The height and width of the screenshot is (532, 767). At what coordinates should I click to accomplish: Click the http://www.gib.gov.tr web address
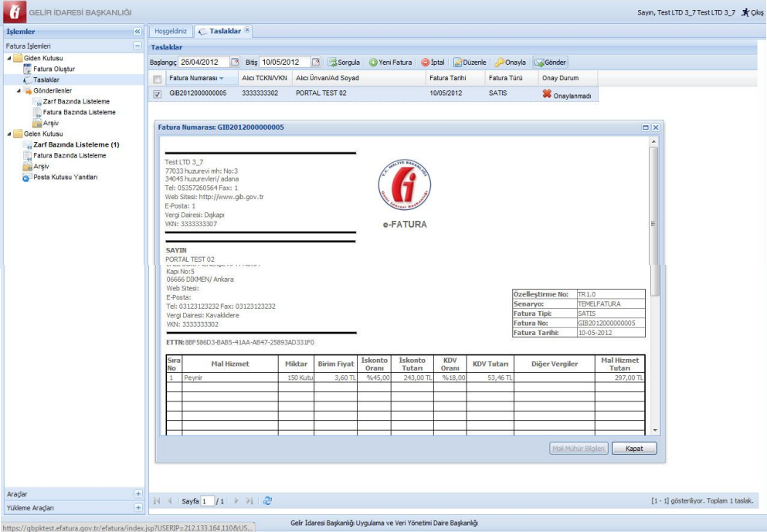231,197
